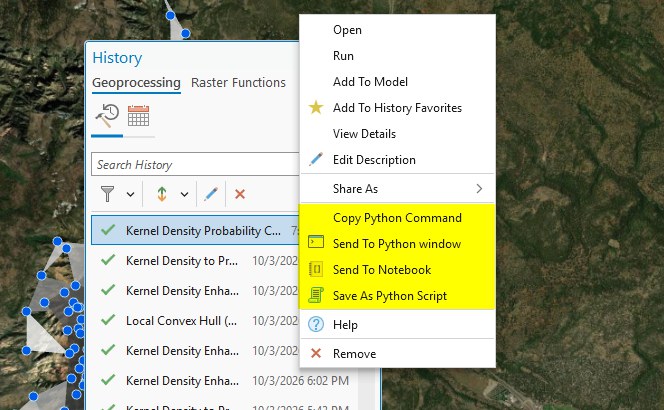The height and width of the screenshot is (410, 664).
Task: Choose Remove from the context menu
Action: coord(397,354)
